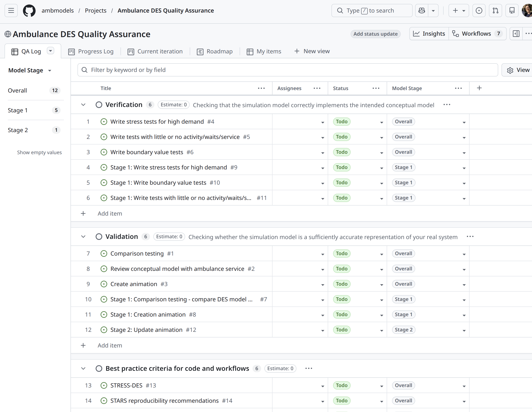532x412 pixels.
Task: Toggle the Best practice criteria group circle
Action: pos(99,369)
